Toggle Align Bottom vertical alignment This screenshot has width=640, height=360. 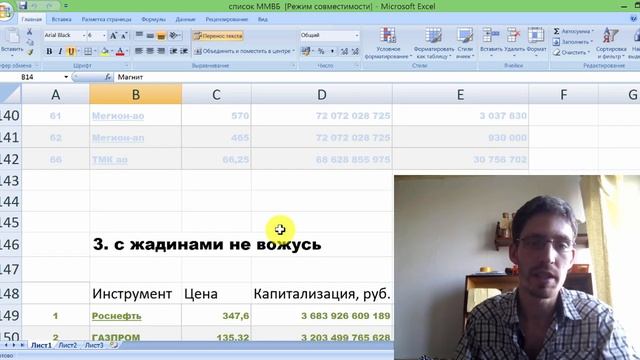coord(161,36)
